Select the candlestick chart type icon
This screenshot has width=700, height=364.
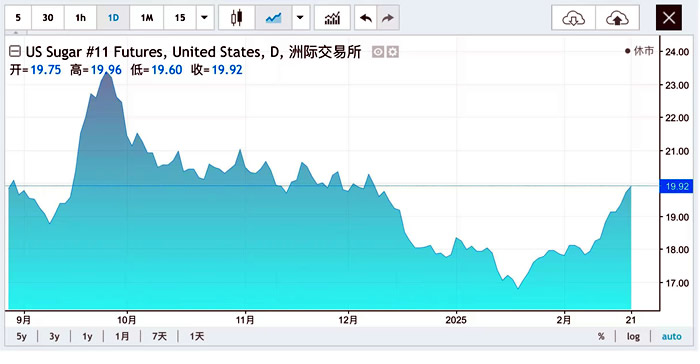click(x=237, y=18)
